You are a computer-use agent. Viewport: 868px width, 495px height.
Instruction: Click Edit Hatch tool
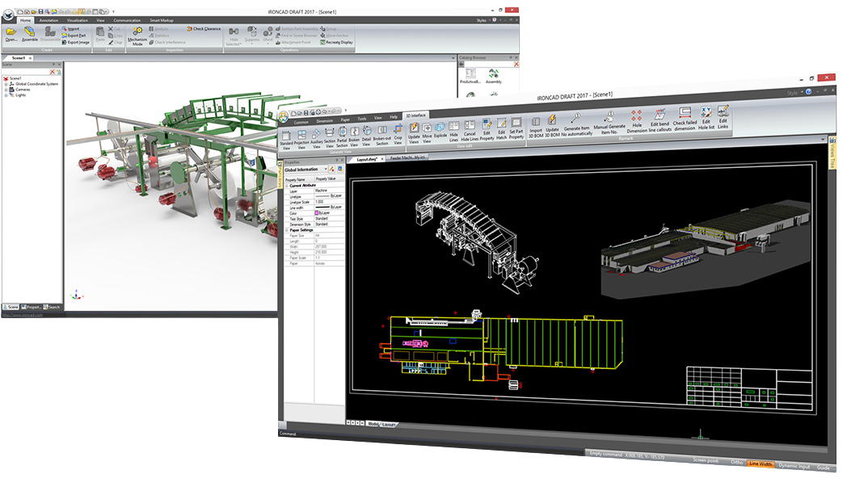502,129
